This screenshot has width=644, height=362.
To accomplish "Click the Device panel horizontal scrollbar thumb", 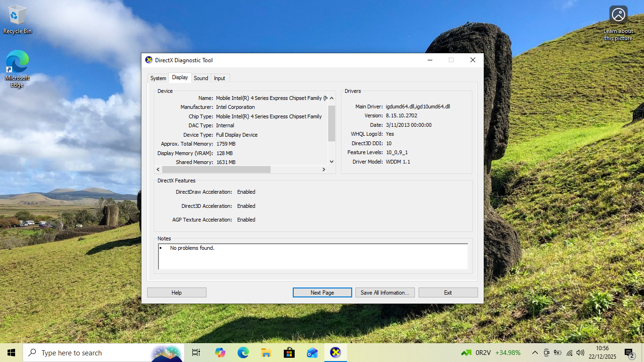I will [216, 169].
